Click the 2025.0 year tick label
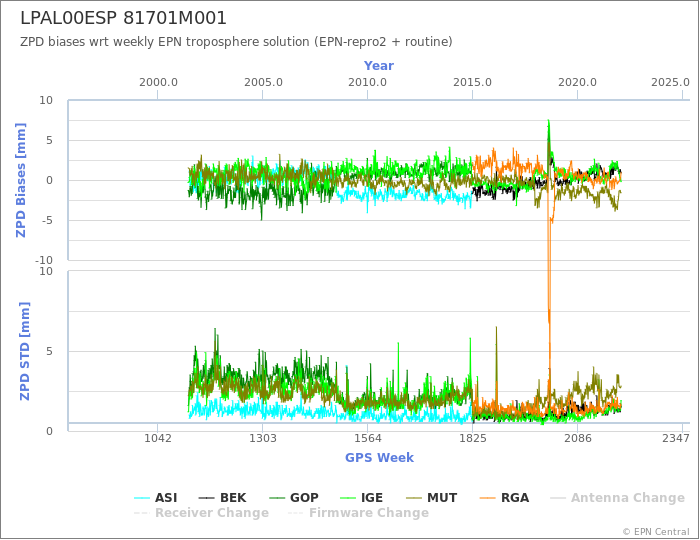The image size is (700, 540). coord(671,83)
